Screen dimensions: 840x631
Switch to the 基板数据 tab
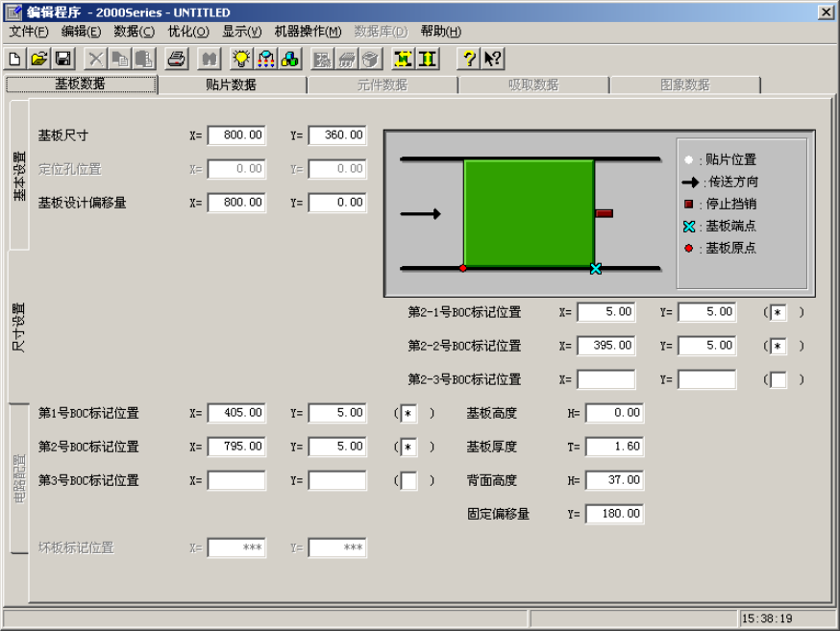click(82, 84)
